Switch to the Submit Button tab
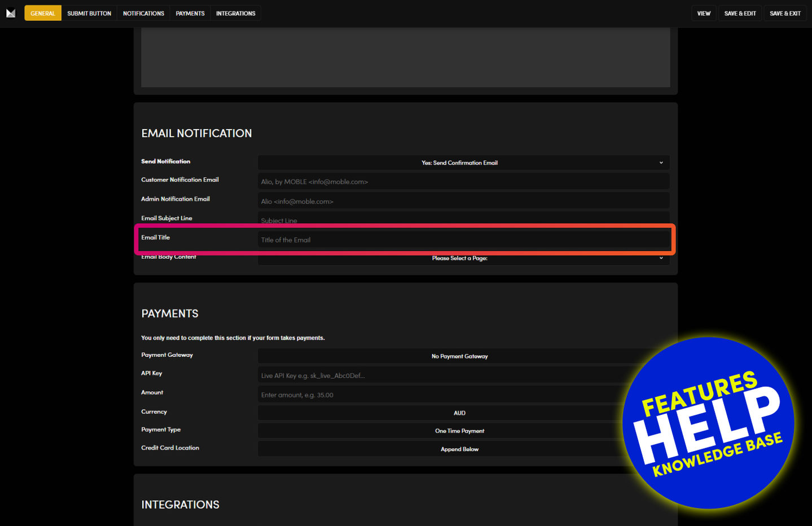The image size is (812, 526). click(x=89, y=13)
